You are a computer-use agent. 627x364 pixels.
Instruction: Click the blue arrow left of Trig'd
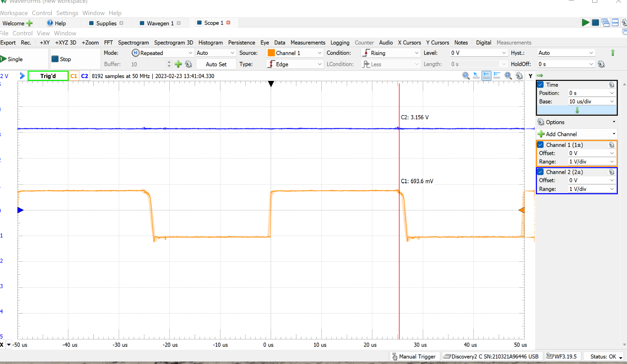tap(22, 76)
